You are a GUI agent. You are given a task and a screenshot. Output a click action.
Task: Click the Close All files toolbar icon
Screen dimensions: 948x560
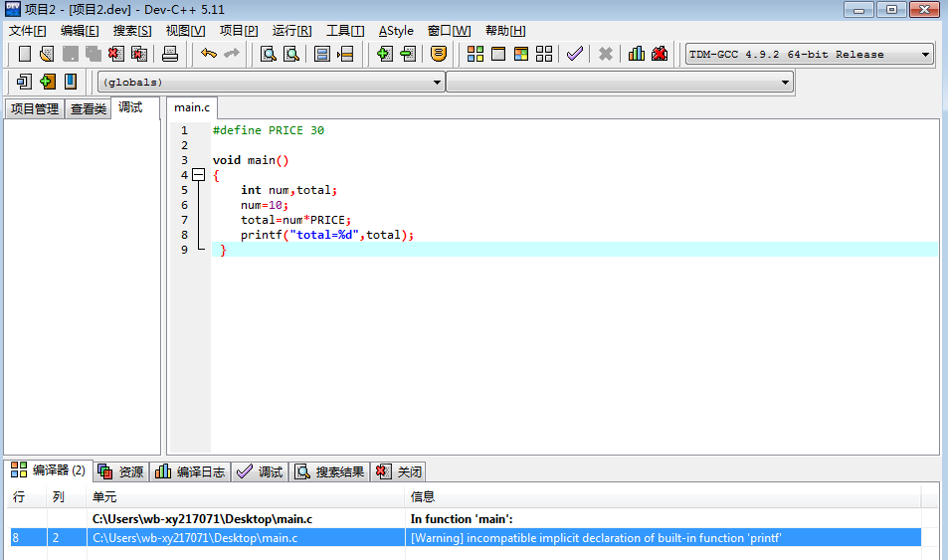pyautogui.click(x=139, y=54)
